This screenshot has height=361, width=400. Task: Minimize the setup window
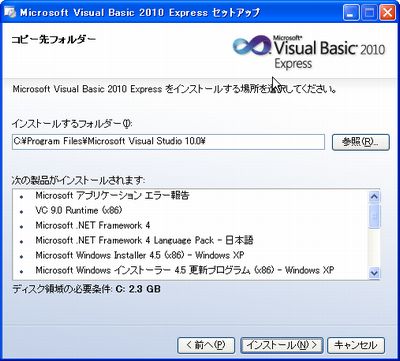coord(350,13)
